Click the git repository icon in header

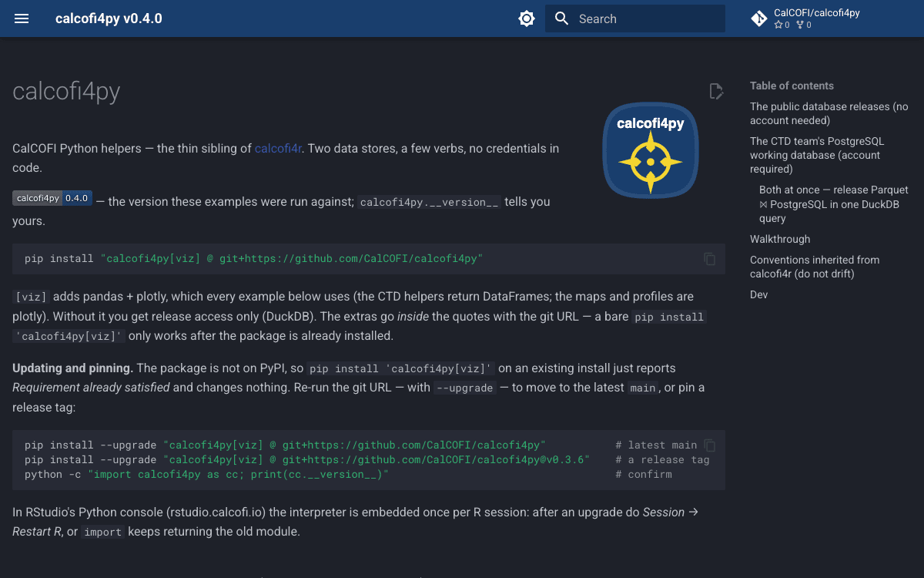pos(759,18)
